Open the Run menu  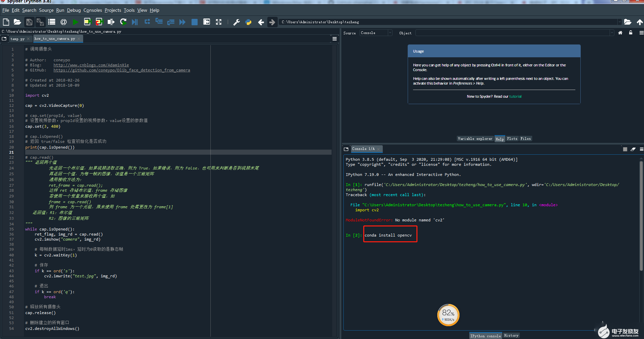60,10
